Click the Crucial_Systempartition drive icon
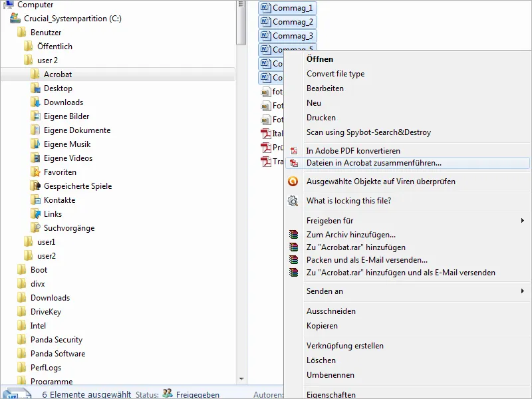Viewport: 532px width, 399px height. pyautogui.click(x=15, y=18)
